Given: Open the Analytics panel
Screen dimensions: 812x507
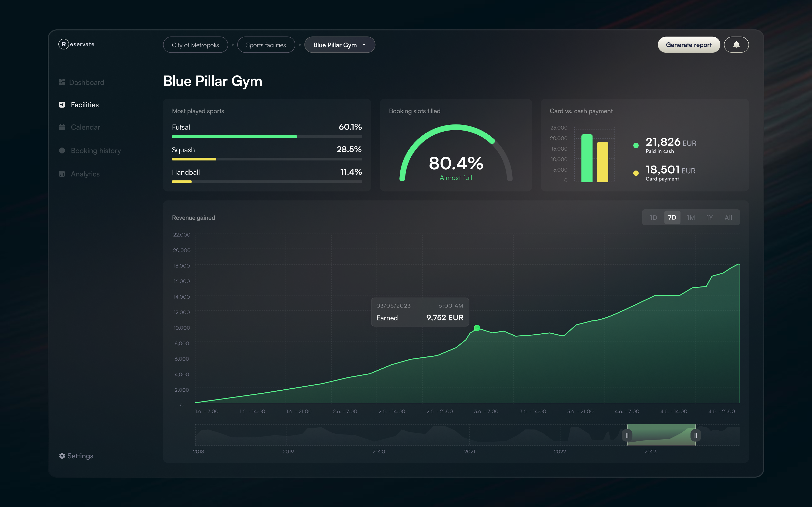Looking at the screenshot, I should click(x=85, y=174).
